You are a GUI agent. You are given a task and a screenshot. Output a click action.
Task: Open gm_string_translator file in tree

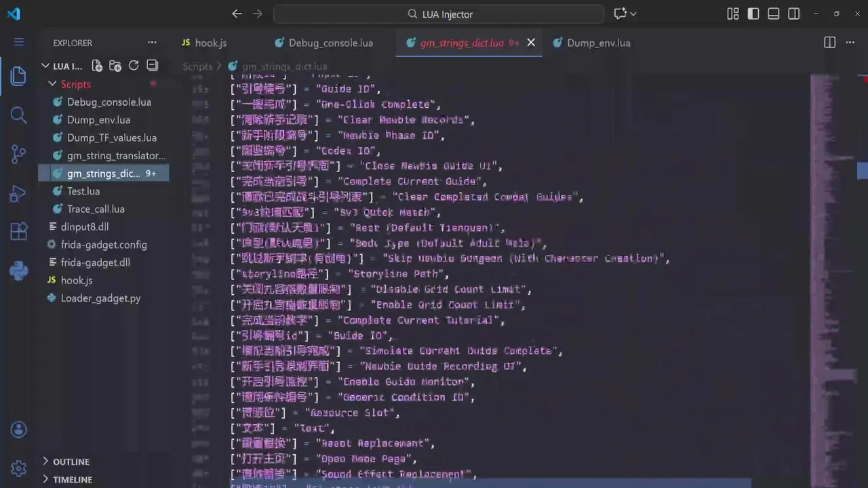104,155
